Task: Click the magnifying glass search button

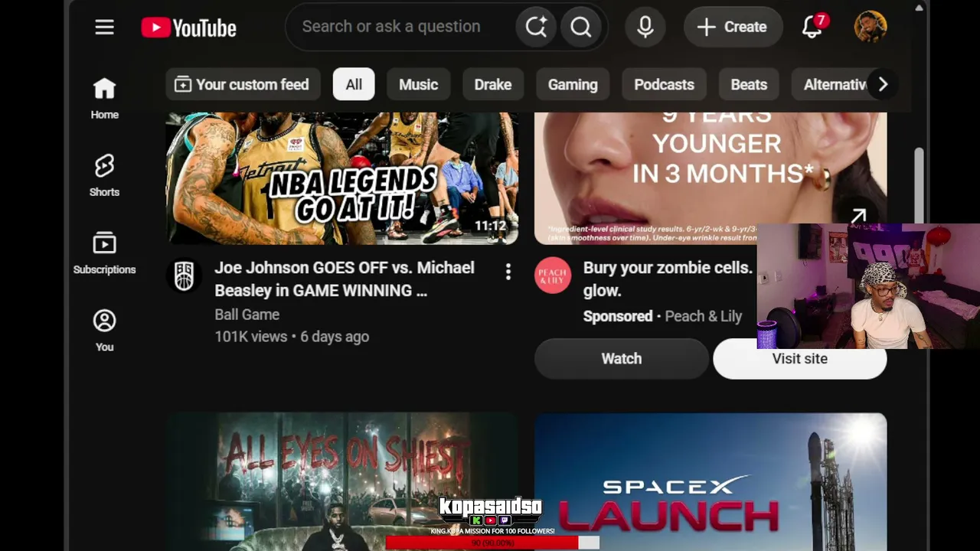Action: [581, 27]
